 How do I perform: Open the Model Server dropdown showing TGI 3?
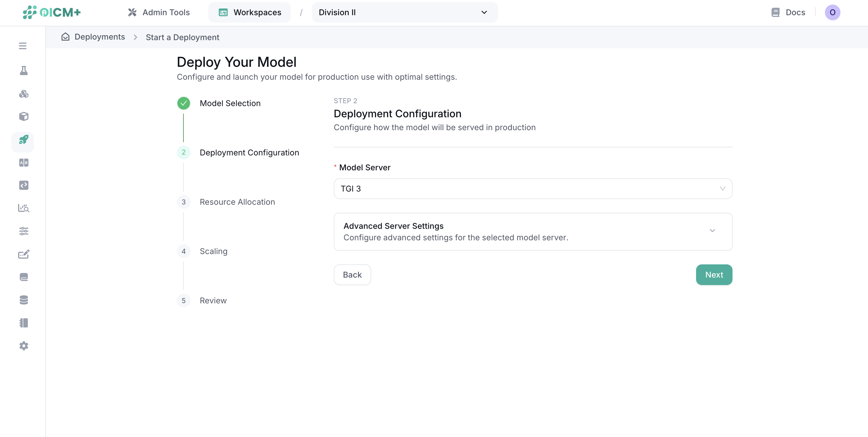[x=532, y=189]
